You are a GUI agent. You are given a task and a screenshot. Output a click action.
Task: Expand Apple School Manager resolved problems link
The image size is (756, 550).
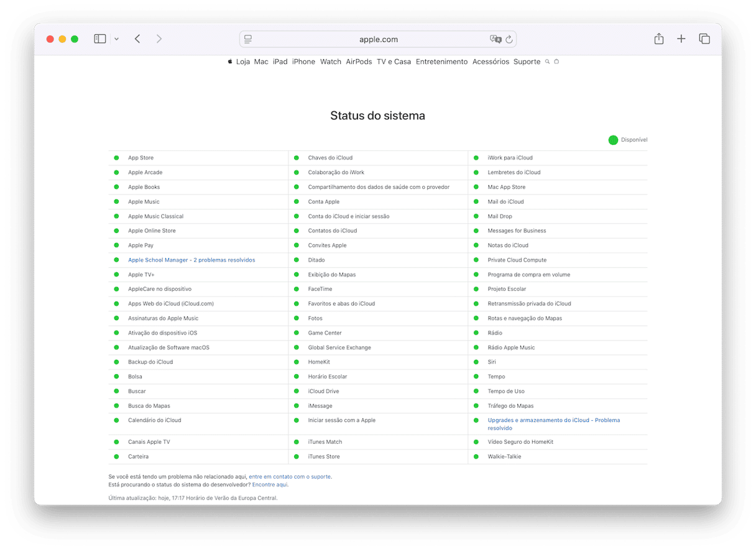pos(191,260)
